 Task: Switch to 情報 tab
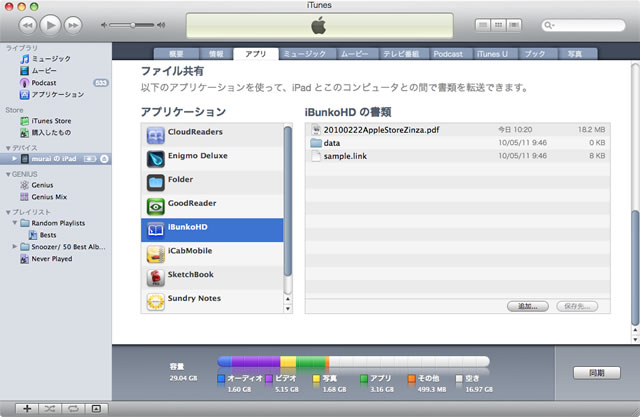coord(216,54)
